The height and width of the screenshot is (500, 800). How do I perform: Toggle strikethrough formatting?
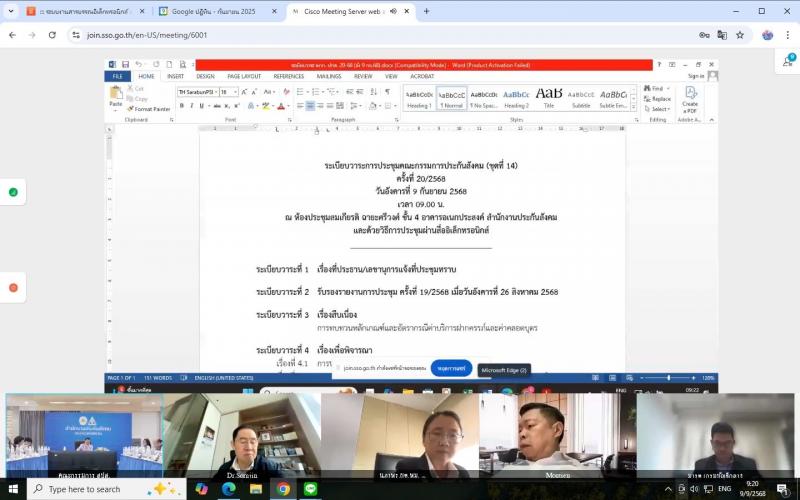217,106
